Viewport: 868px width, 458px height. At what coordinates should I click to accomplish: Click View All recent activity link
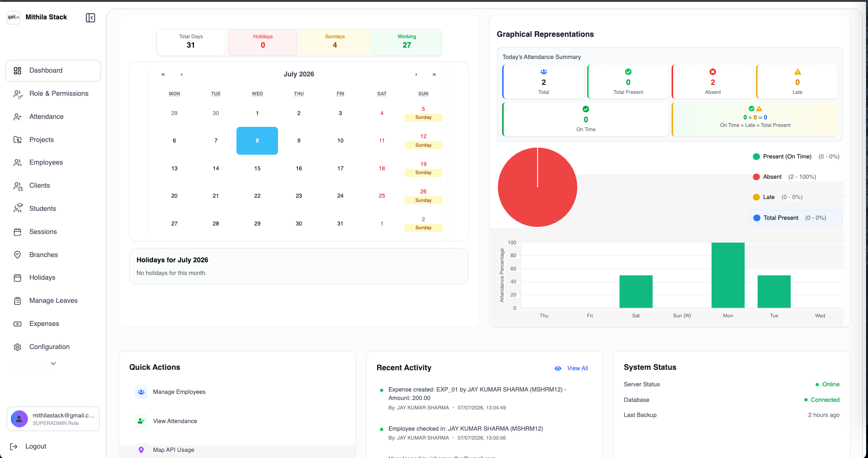click(577, 368)
